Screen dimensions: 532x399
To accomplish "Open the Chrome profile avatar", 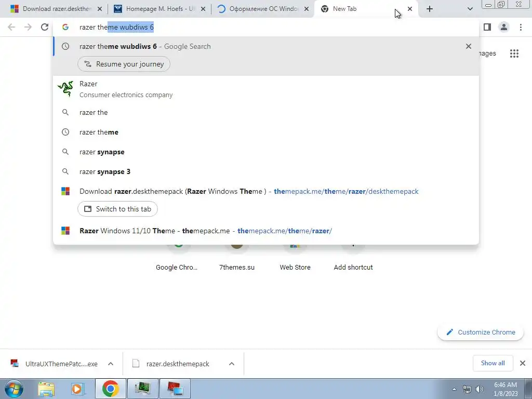I will (x=504, y=27).
